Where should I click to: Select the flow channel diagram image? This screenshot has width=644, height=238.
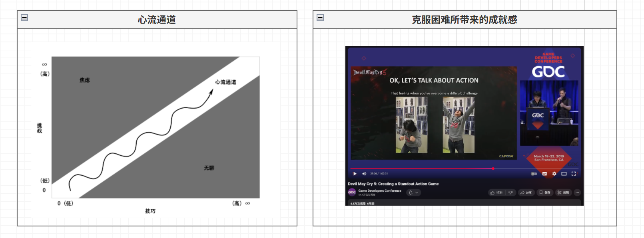coord(156,130)
